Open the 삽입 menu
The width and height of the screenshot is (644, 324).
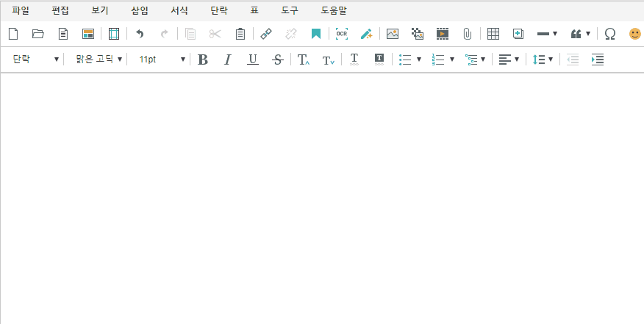pos(139,11)
